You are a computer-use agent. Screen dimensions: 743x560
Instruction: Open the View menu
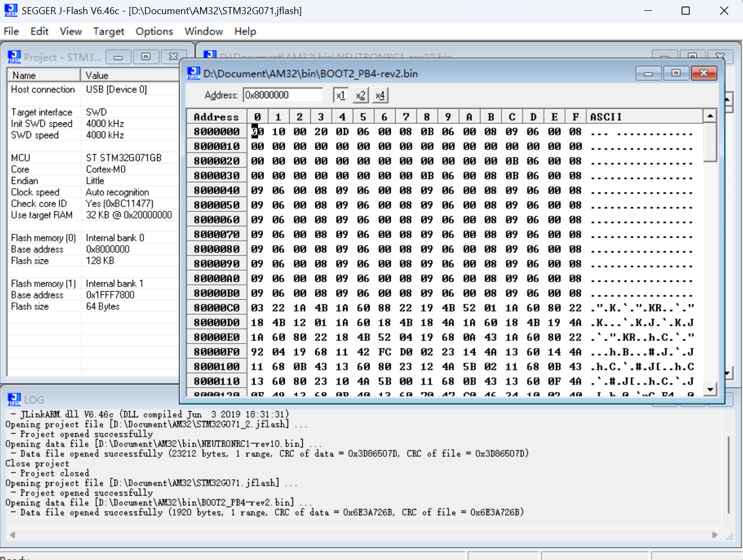click(x=71, y=32)
